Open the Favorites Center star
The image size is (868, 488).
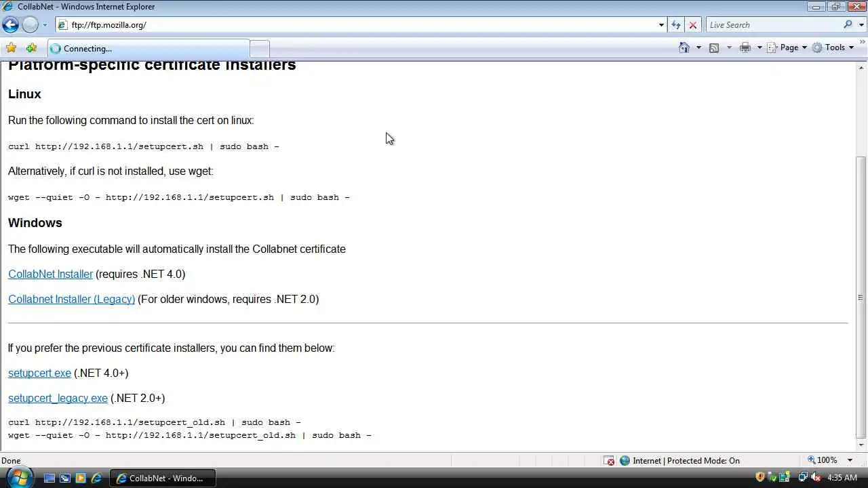(11, 48)
